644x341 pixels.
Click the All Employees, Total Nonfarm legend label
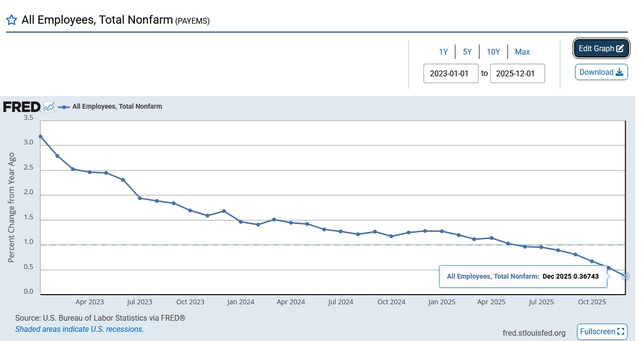[x=117, y=107]
